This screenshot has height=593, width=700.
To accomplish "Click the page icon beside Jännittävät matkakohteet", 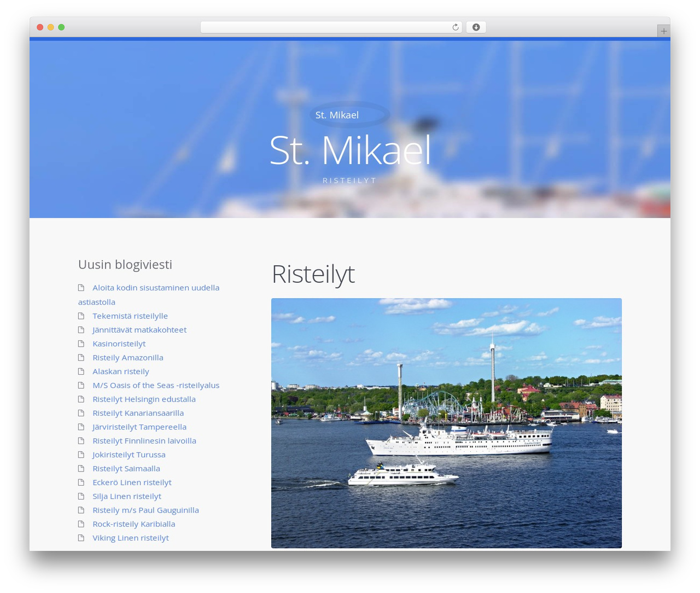I will tap(81, 330).
